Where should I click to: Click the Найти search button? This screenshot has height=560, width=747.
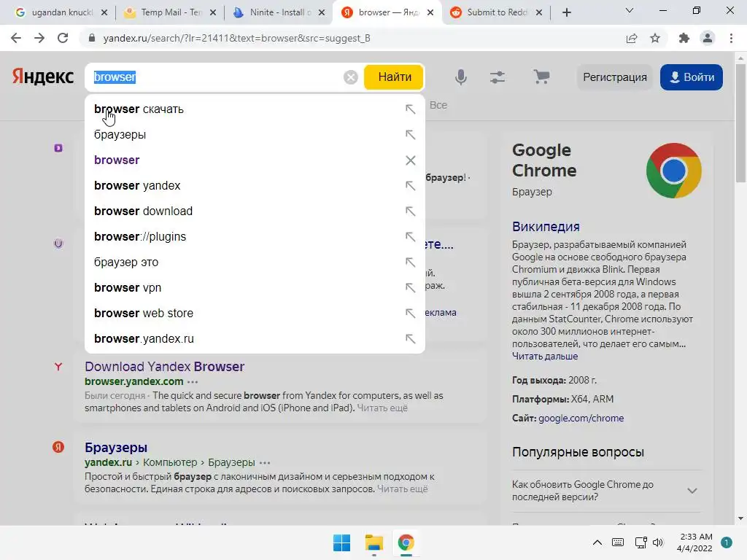394,77
